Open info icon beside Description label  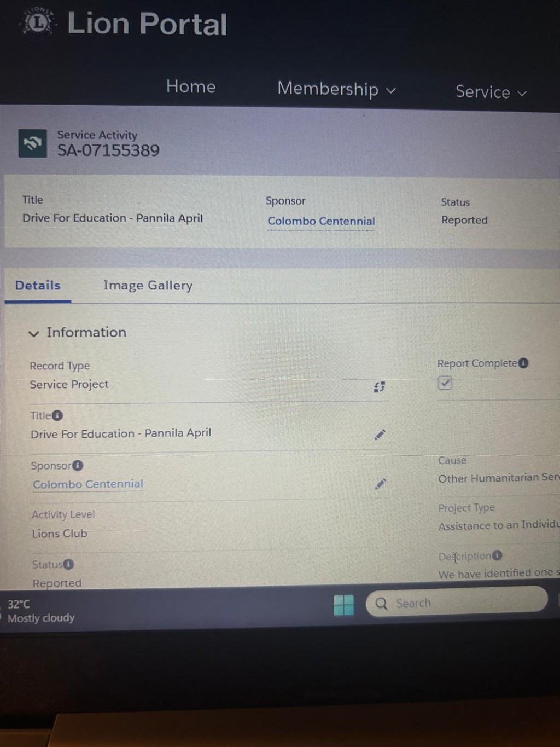497,555
